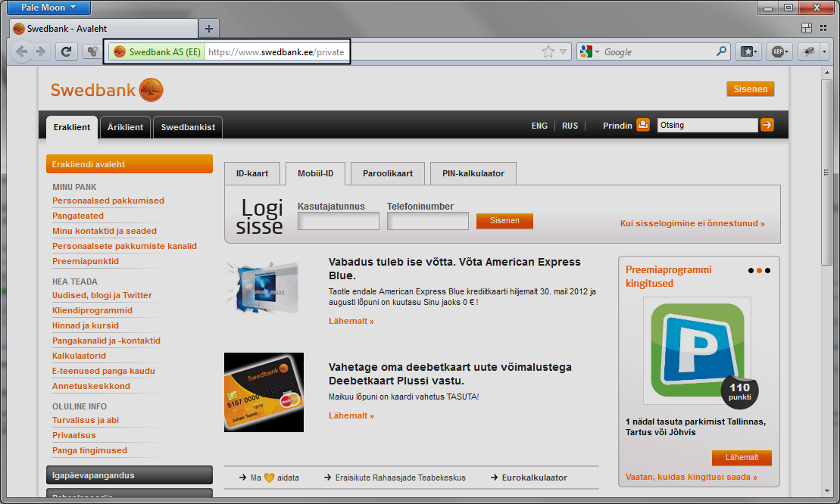
Task: Open Eraisikute Rahaasjade Teabekeskus link
Action: pos(400,478)
